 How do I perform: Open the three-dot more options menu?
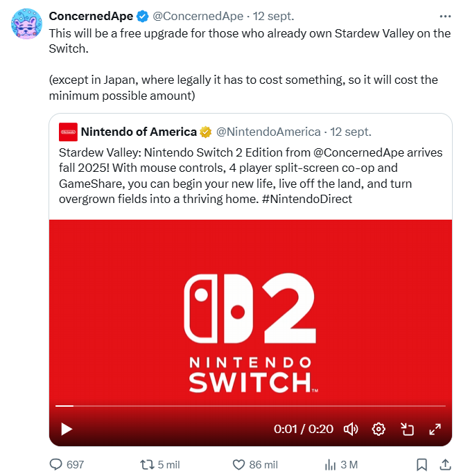click(445, 16)
